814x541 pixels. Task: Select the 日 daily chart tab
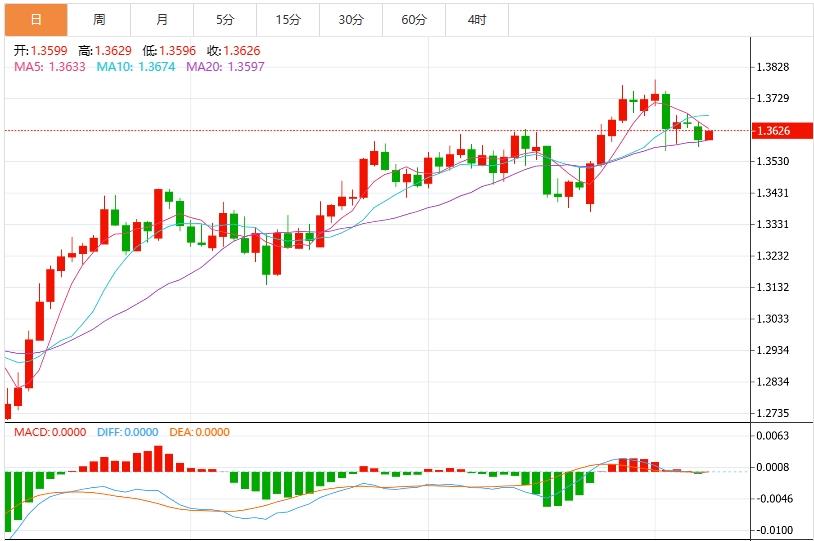tap(36, 20)
